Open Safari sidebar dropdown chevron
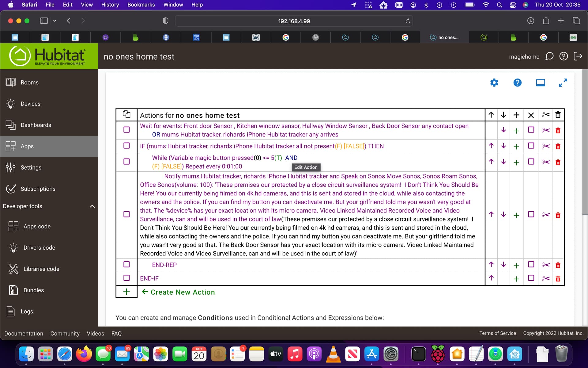This screenshot has height=368, width=588. pos(55,21)
